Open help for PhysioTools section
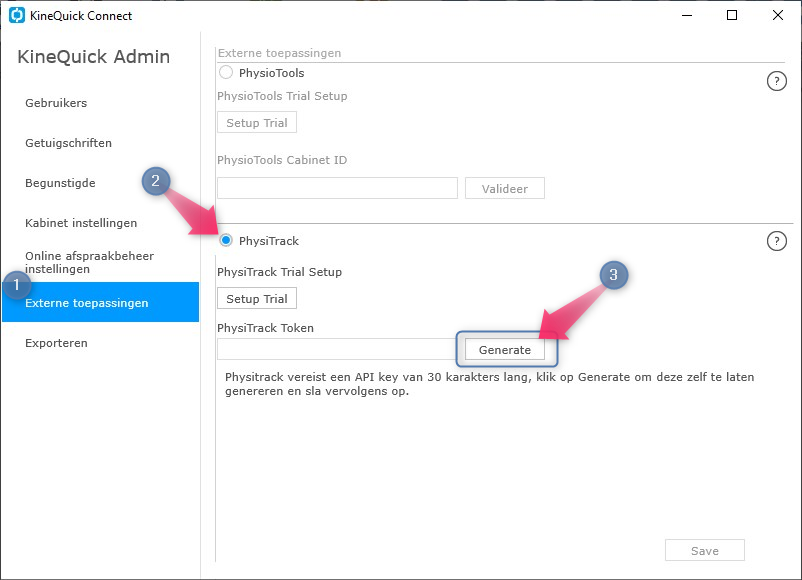 776,81
